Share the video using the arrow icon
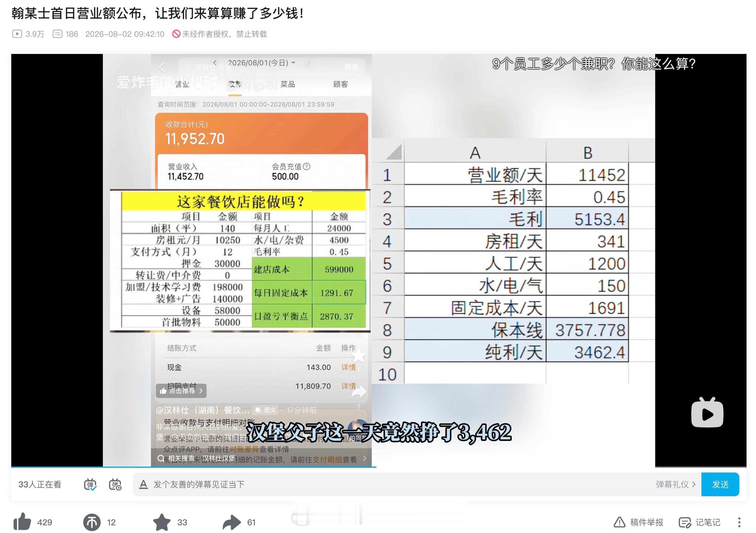This screenshot has height=533, width=756. tap(232, 522)
